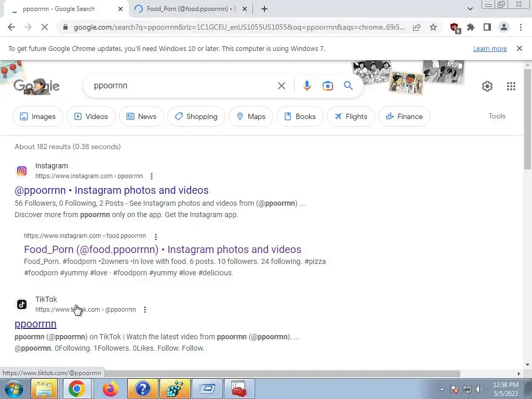
Task: Open the red toolbox taskbar icon
Action: click(x=239, y=389)
